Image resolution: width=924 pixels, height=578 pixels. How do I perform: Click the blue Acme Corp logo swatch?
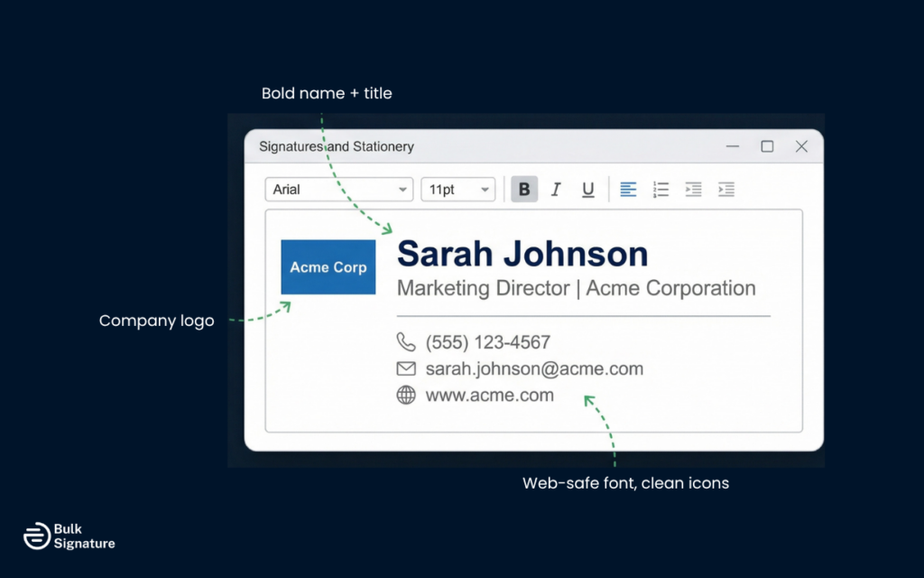point(328,266)
